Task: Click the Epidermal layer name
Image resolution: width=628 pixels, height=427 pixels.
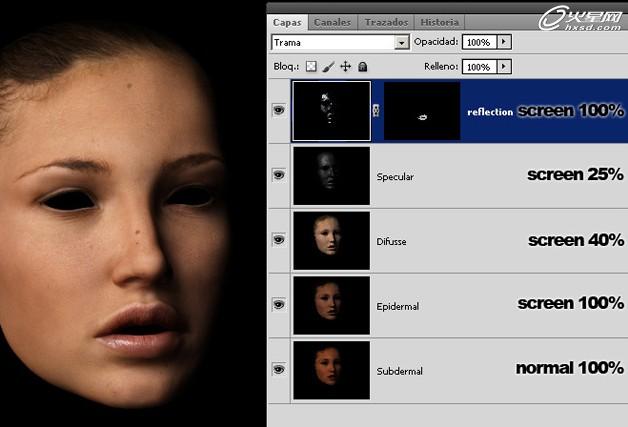Action: pyautogui.click(x=397, y=306)
